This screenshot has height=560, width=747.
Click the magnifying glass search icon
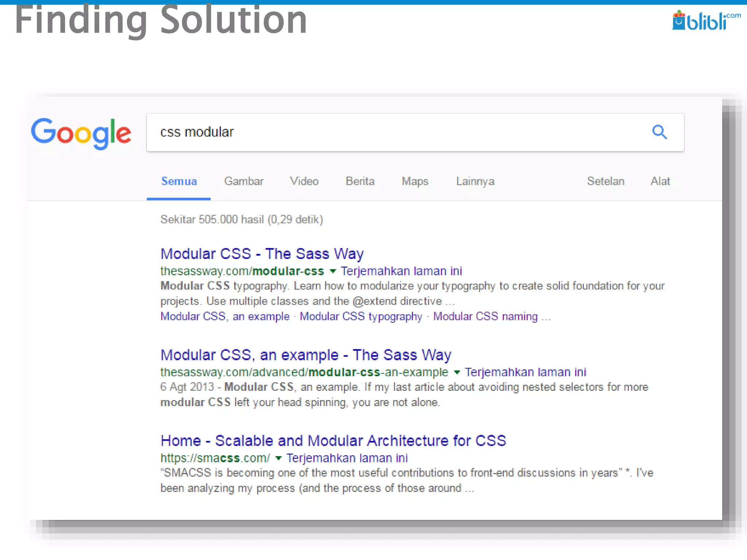tap(659, 132)
